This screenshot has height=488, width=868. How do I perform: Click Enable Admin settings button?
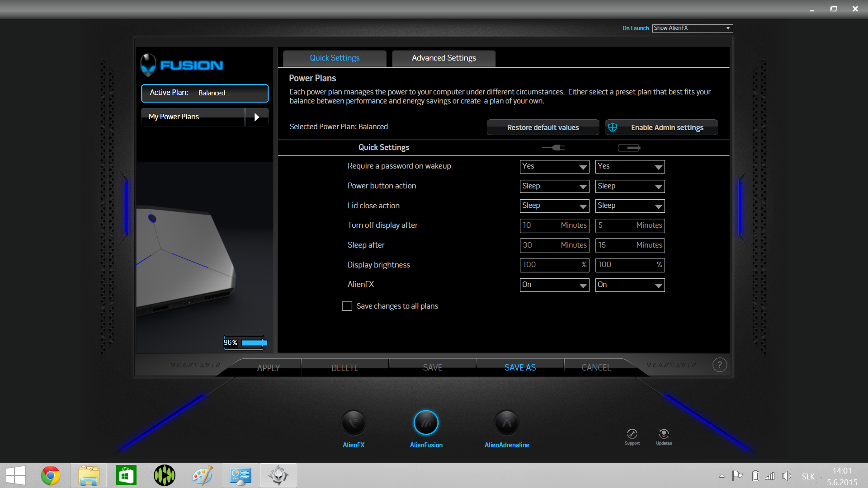(x=661, y=127)
